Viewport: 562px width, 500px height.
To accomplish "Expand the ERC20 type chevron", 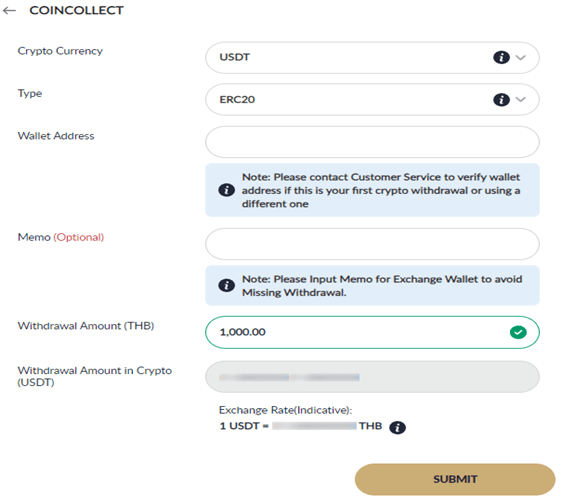I will (520, 99).
